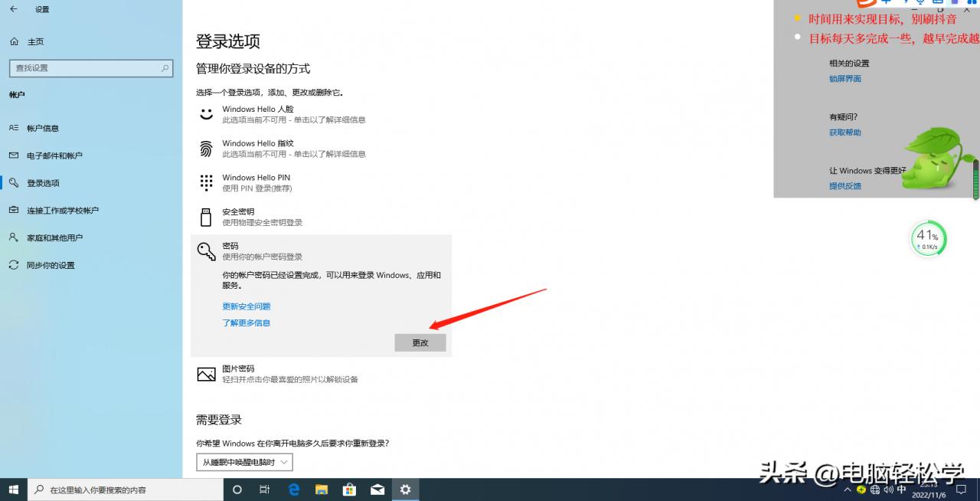Open File Explorer from the taskbar
The image size is (980, 501).
322,490
